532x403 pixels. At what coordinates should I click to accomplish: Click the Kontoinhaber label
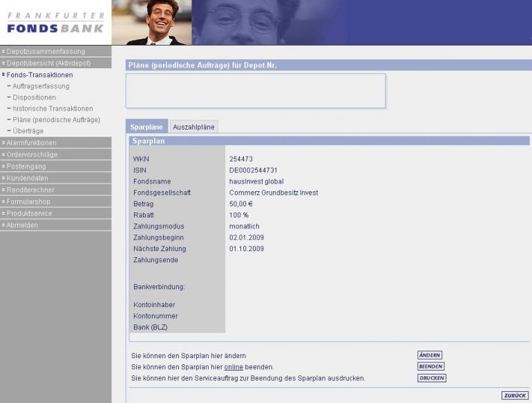(154, 305)
